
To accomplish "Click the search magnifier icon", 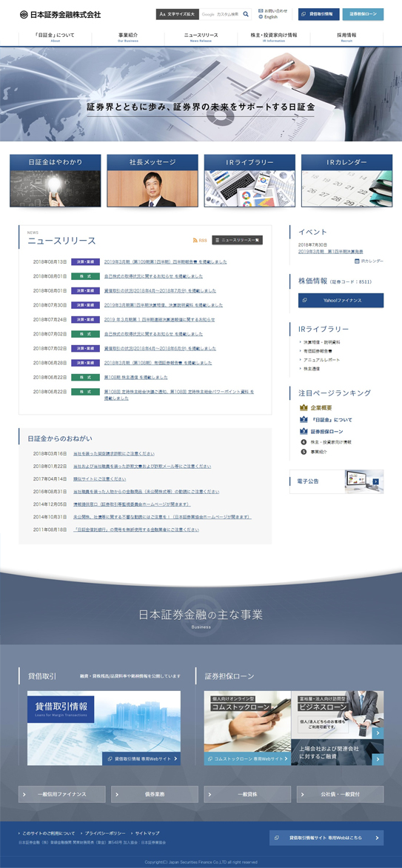I will tap(245, 14).
